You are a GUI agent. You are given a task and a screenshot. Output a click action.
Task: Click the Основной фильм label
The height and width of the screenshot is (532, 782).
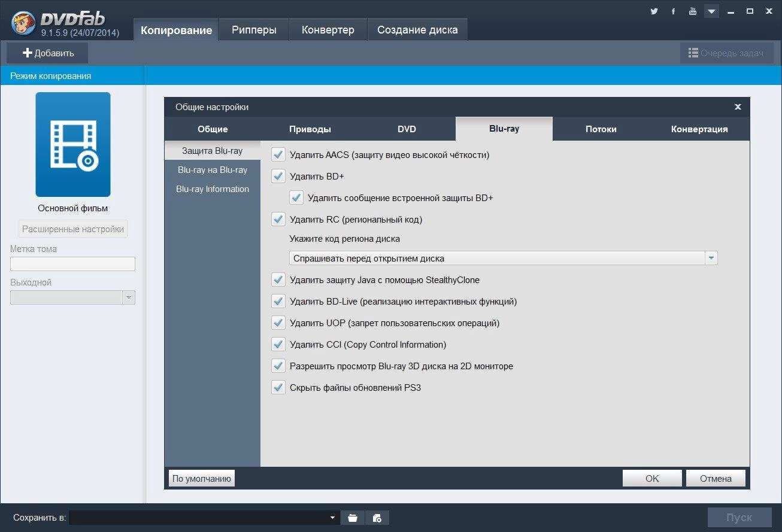point(73,209)
